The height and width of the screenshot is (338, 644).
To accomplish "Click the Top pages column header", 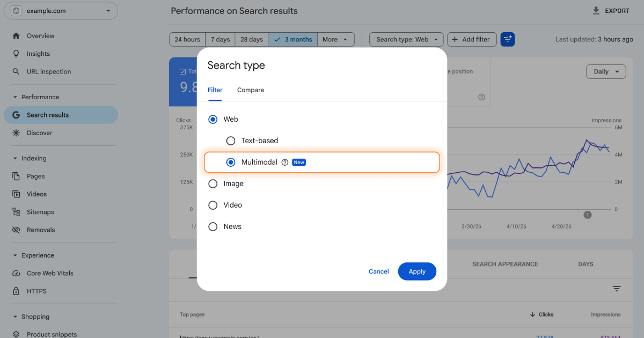I will tap(192, 314).
